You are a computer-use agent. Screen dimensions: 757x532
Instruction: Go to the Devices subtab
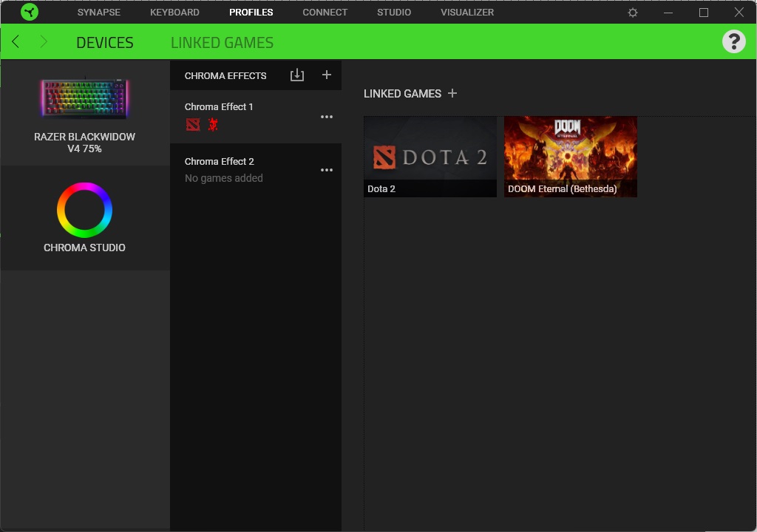click(105, 42)
